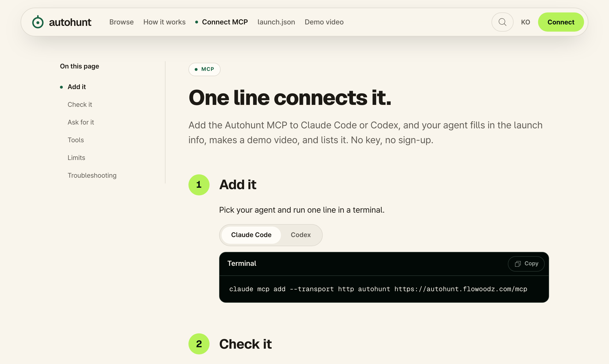This screenshot has width=609, height=364.
Task: Jump to Ask for it section
Action: pos(81,122)
